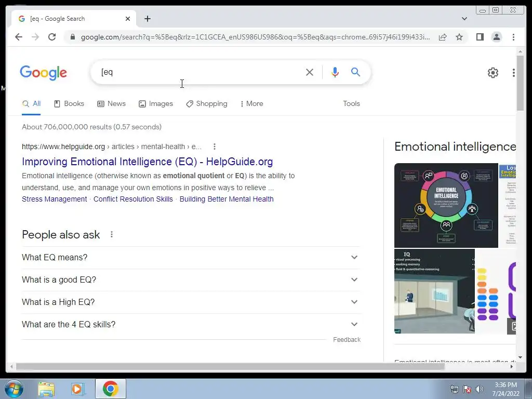Follow the Stress Management sitelink
Screen dimensions: 532x399
(x=54, y=199)
